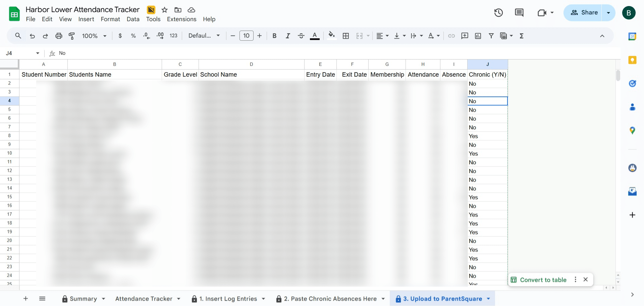Click Convert to table
Image resolution: width=644 pixels, height=306 pixels.
tap(543, 280)
